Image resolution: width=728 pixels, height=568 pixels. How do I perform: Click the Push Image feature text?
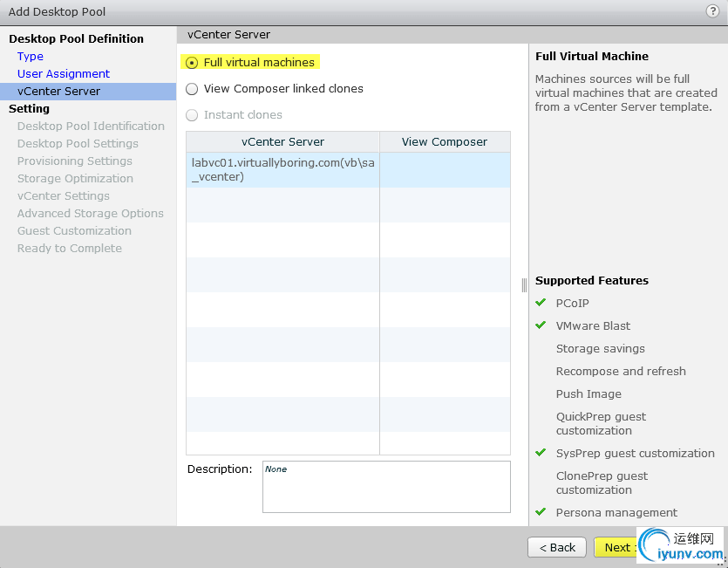coord(589,394)
